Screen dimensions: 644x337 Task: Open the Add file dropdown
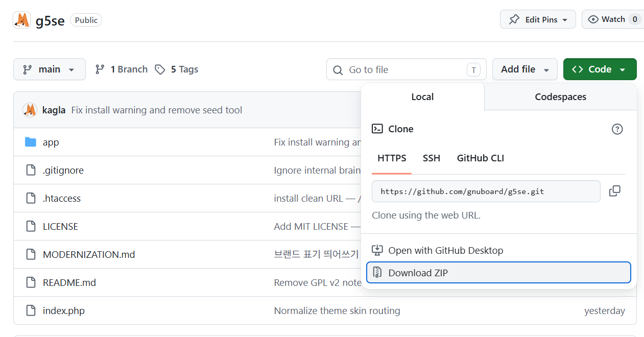(x=525, y=69)
